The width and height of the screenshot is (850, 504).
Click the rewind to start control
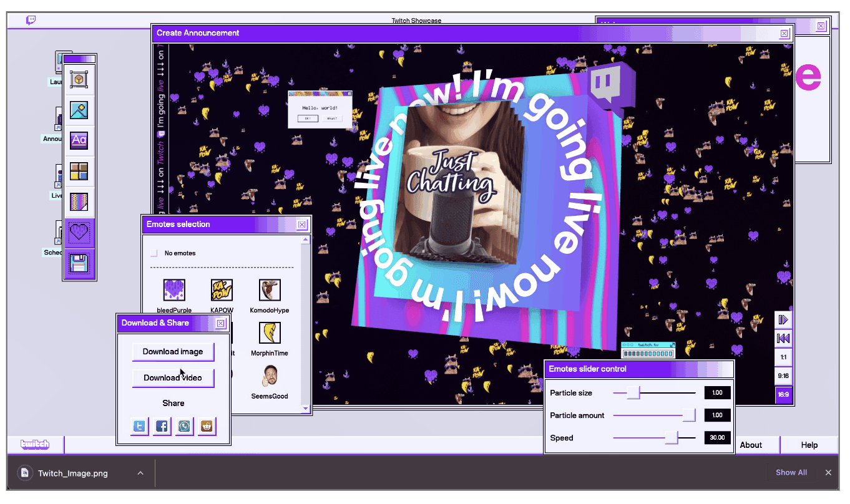click(783, 339)
